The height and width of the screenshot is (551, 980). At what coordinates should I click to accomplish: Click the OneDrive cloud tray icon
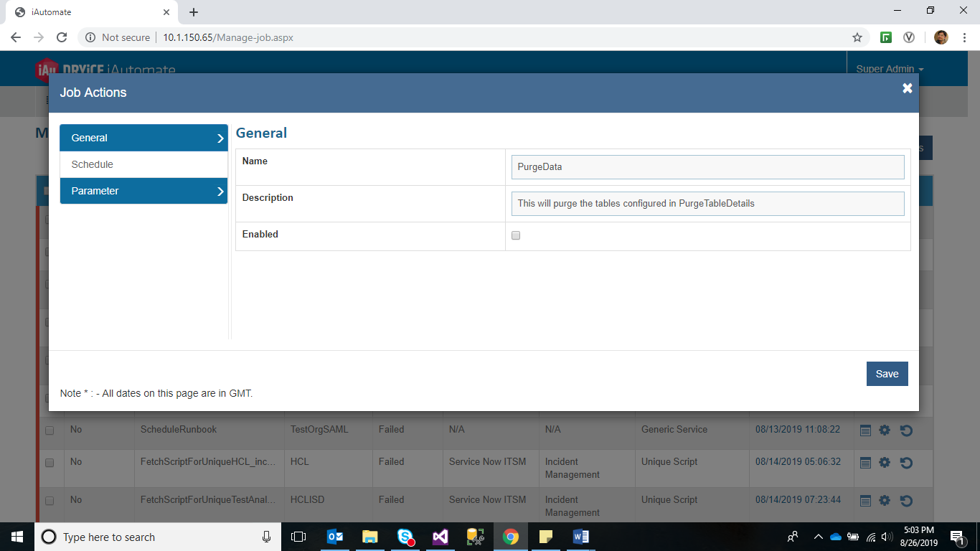tap(836, 537)
